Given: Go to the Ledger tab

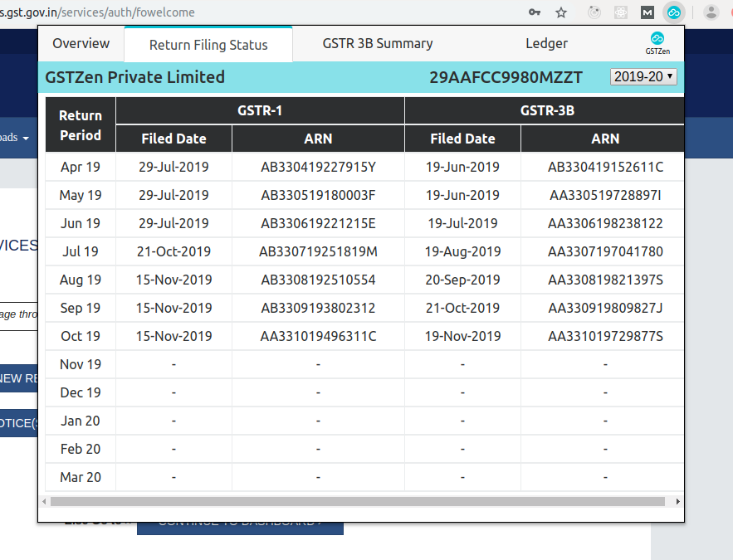Looking at the screenshot, I should click(546, 43).
